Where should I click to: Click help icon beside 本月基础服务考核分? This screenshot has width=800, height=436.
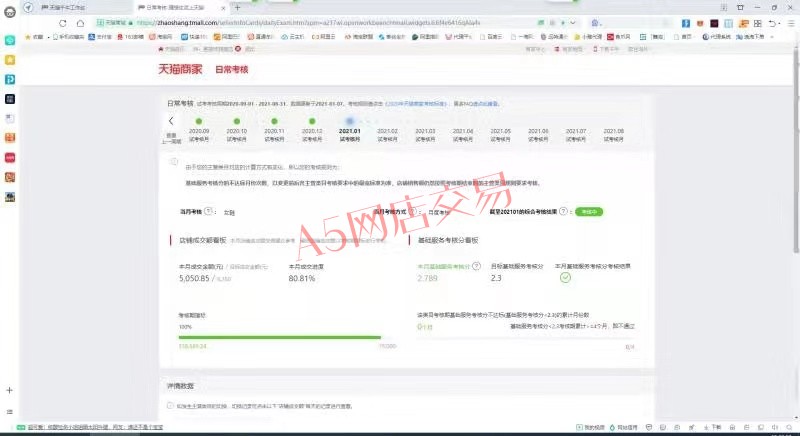pyautogui.click(x=477, y=266)
